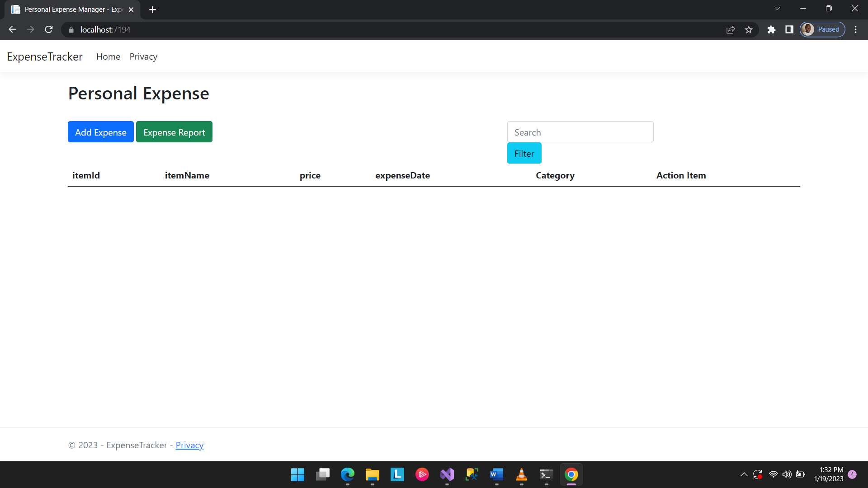
Task: Open Chrome's three-dot settings menu
Action: point(856,29)
